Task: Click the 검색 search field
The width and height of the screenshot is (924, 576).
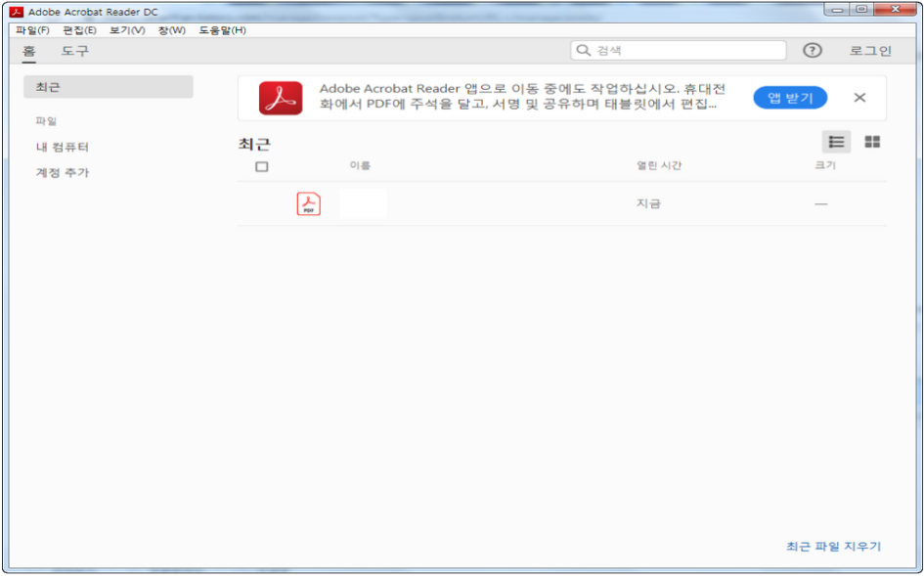Action: click(679, 50)
